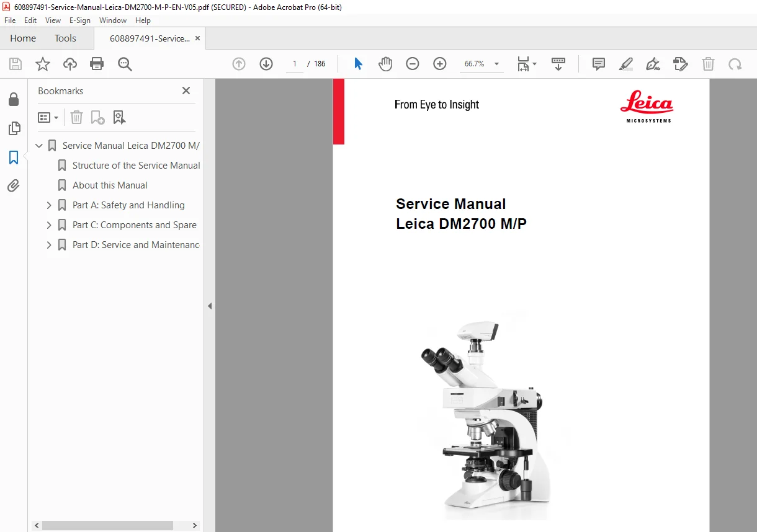Select the Highlight text pen tool
Image resolution: width=757 pixels, height=532 pixels.
[x=626, y=64]
